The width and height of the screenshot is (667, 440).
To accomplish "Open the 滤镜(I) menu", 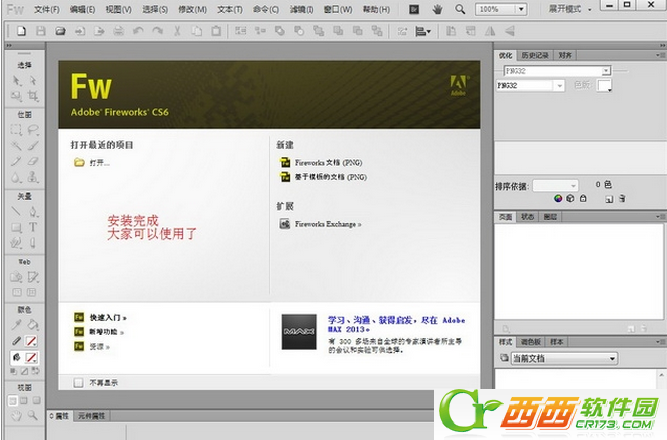I will (301, 9).
